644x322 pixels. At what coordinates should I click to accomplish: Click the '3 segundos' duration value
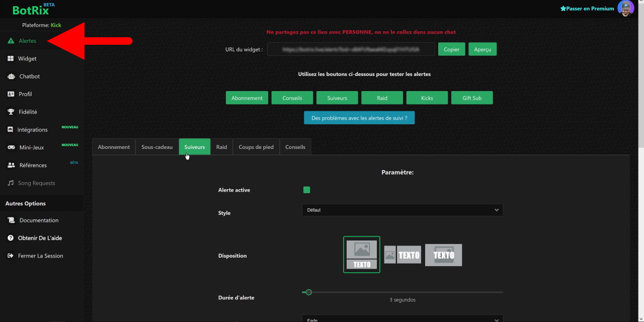tap(403, 300)
